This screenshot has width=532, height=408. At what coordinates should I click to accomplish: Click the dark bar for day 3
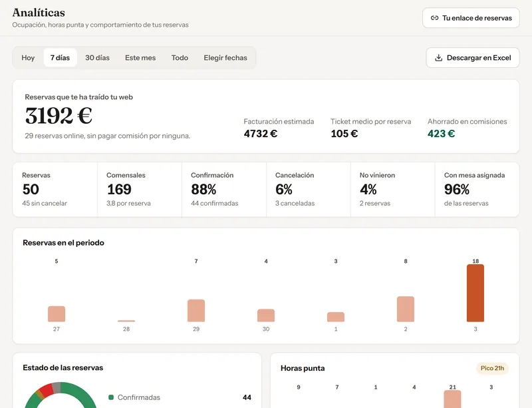coord(475,293)
